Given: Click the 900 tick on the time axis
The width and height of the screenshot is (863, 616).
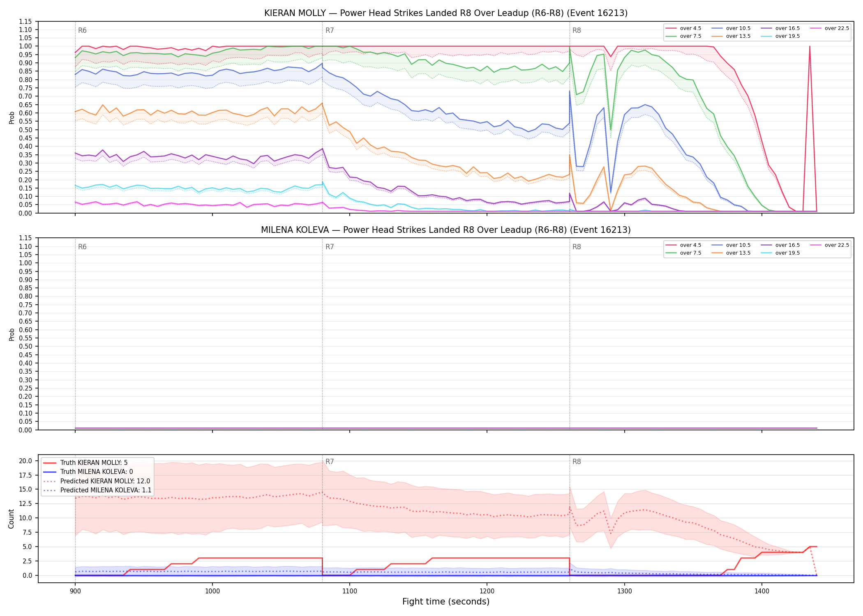Looking at the screenshot, I should point(75,591).
